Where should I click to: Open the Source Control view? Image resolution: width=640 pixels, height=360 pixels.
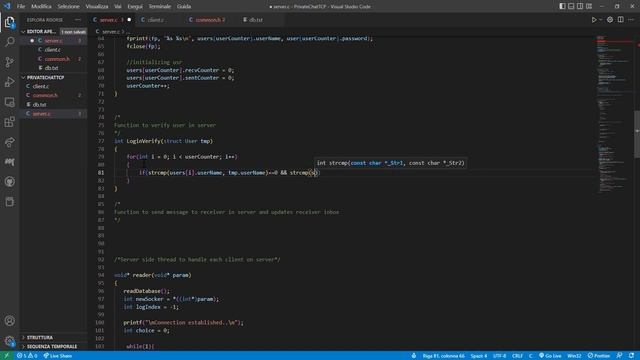pyautogui.click(x=9, y=62)
